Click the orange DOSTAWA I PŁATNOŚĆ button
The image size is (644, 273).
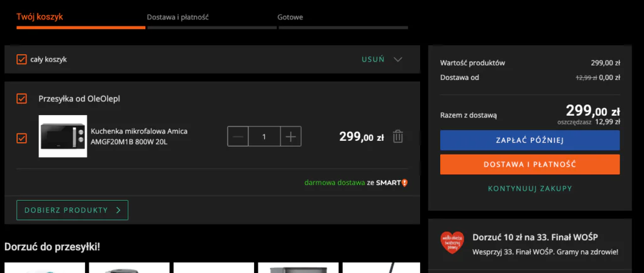530,164
